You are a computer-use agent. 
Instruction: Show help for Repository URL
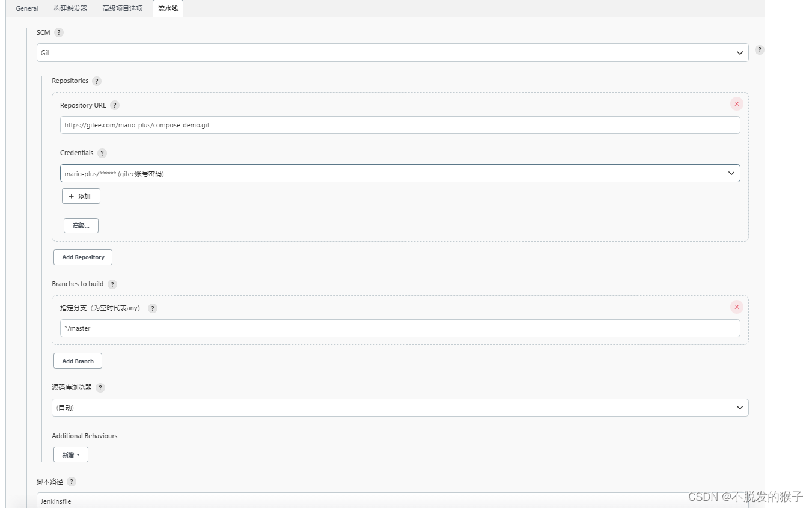click(x=115, y=105)
